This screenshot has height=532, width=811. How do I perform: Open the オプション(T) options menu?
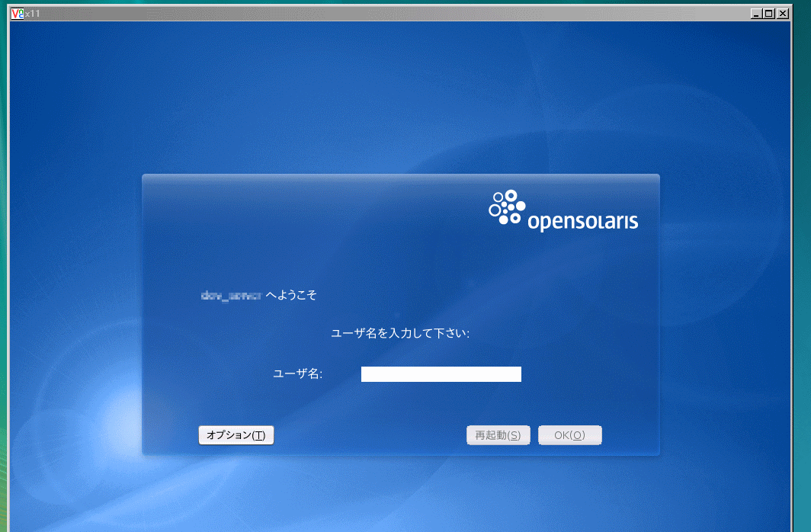[236, 435]
